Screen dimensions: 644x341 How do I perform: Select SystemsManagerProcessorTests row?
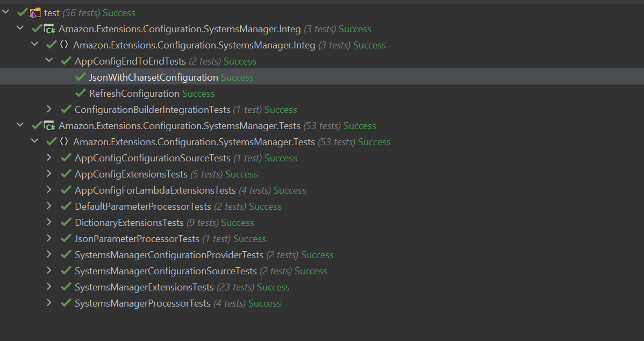[142, 303]
